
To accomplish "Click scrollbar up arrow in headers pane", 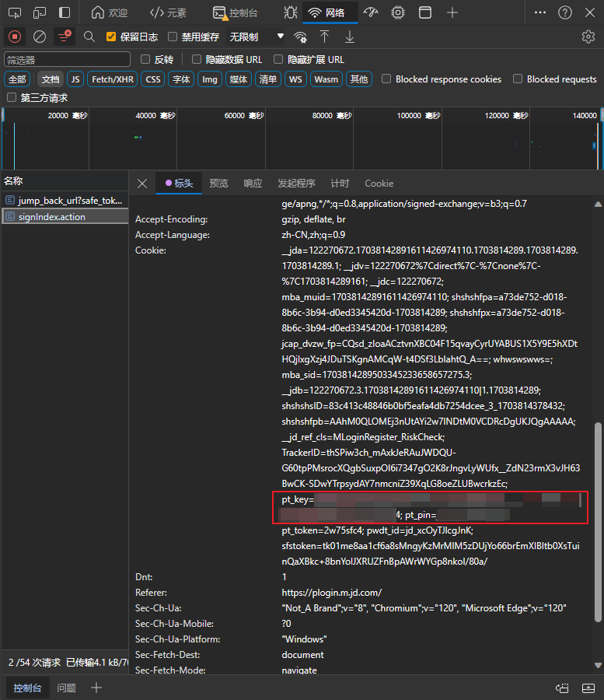I will click(x=599, y=204).
